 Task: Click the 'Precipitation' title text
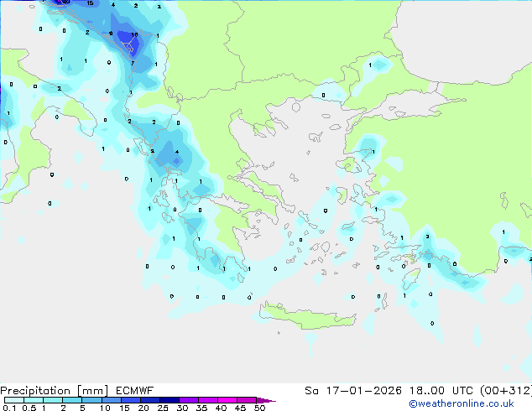pos(35,391)
